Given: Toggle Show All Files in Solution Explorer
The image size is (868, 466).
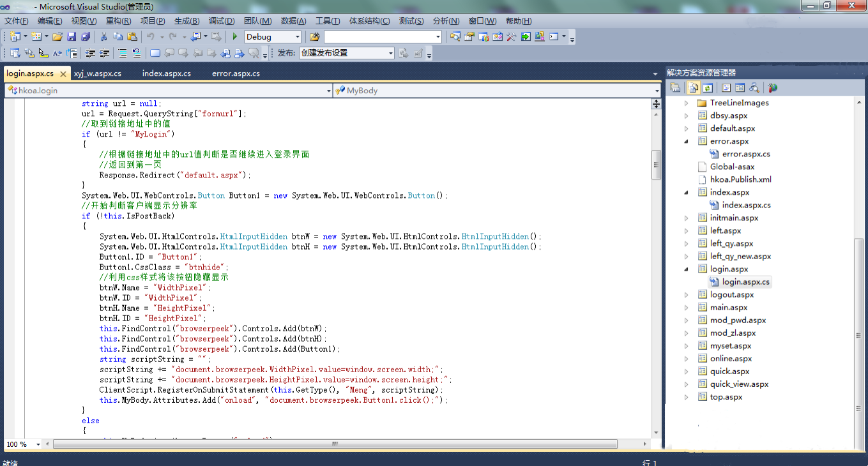Looking at the screenshot, I should point(694,87).
